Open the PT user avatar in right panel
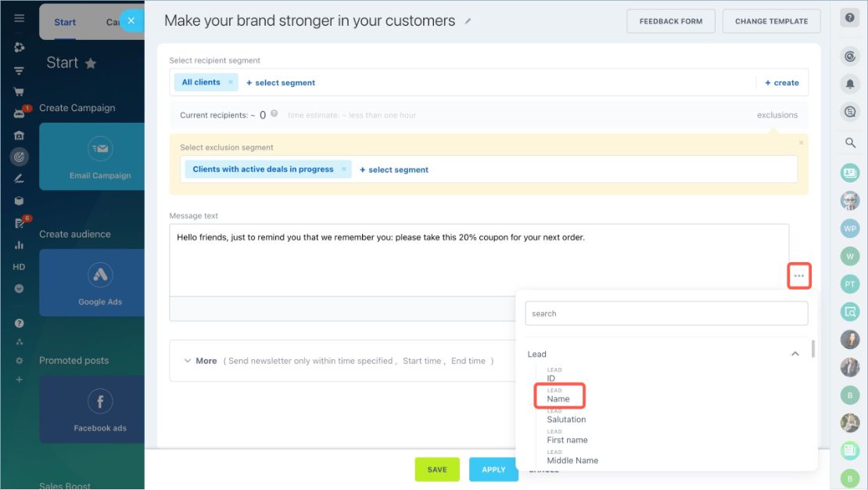 pos(850,284)
